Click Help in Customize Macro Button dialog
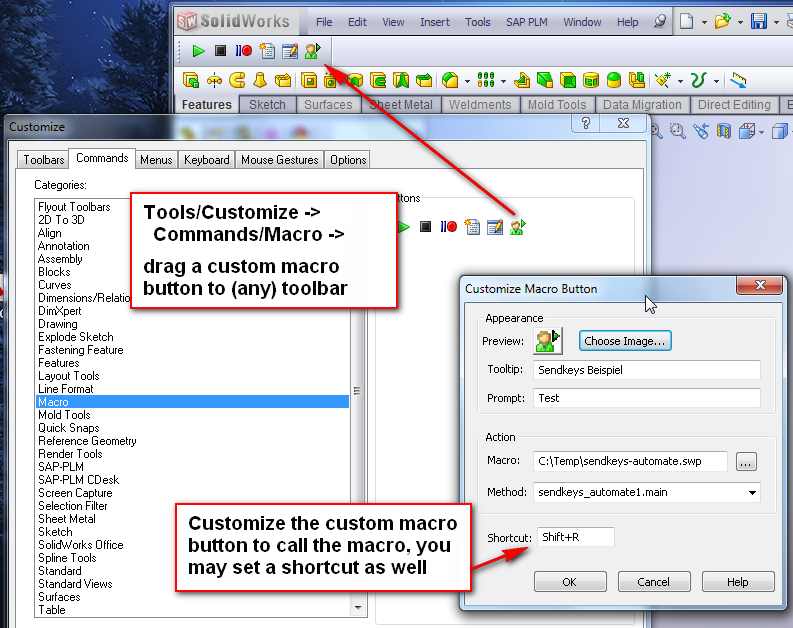The width and height of the screenshot is (793, 628). [738, 582]
